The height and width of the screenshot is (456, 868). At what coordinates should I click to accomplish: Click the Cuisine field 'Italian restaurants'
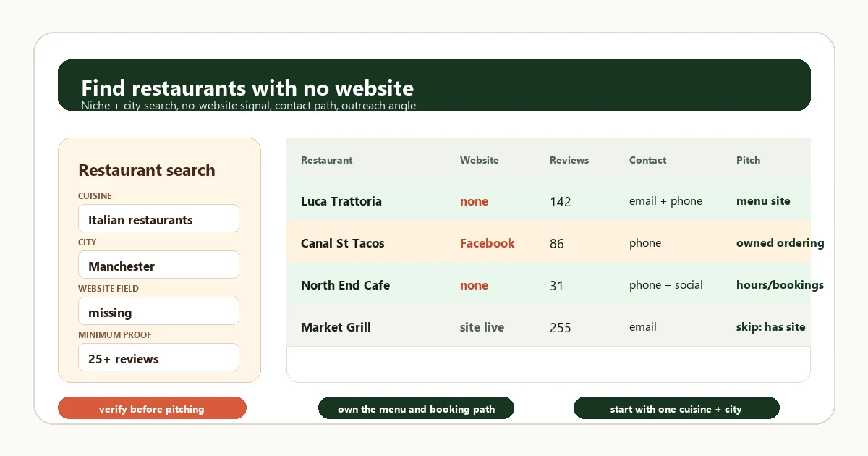(158, 219)
